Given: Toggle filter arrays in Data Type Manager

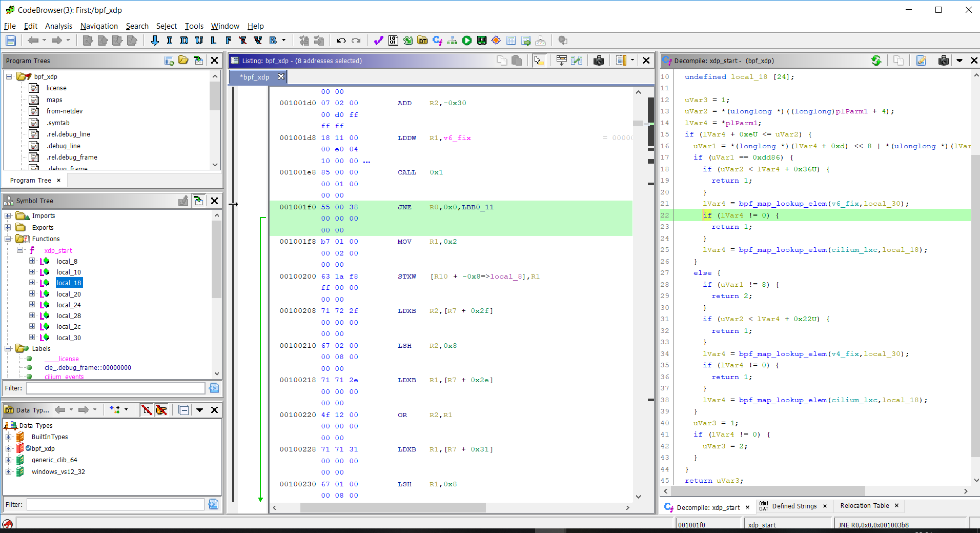Looking at the screenshot, I should [x=147, y=410].
